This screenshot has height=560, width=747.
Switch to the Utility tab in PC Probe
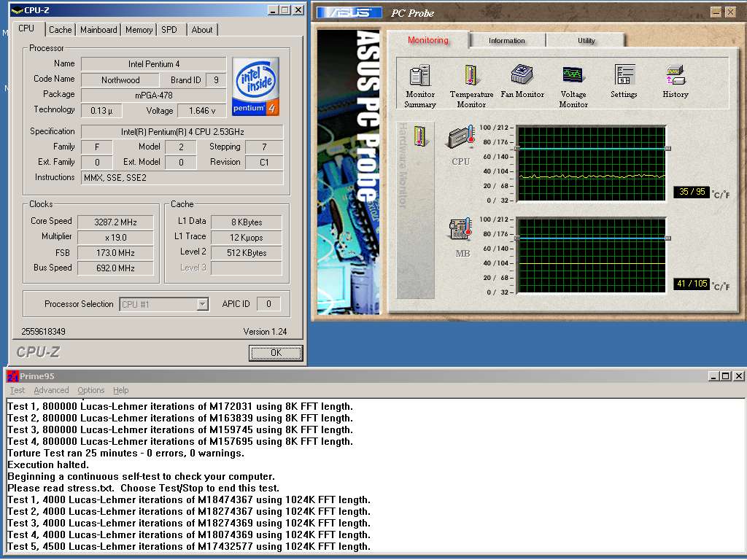coord(586,41)
